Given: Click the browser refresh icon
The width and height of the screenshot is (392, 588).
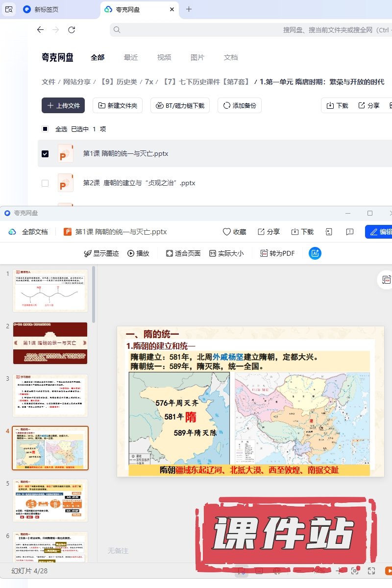Looking at the screenshot, I should [x=72, y=30].
